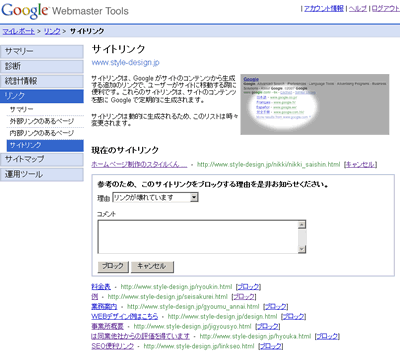Click the Google logo
400x362 pixels.
[25, 11]
